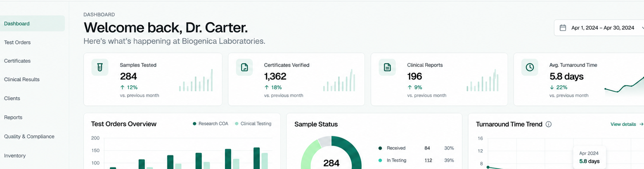Open the Apr 1 – Apr 30, 2024 date dropdown

coord(599,28)
